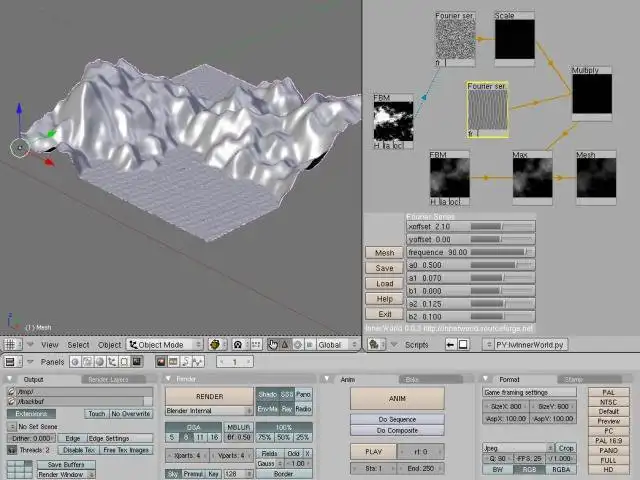640x480 pixels.
Task: Click the RENDER button
Action: click(209, 396)
